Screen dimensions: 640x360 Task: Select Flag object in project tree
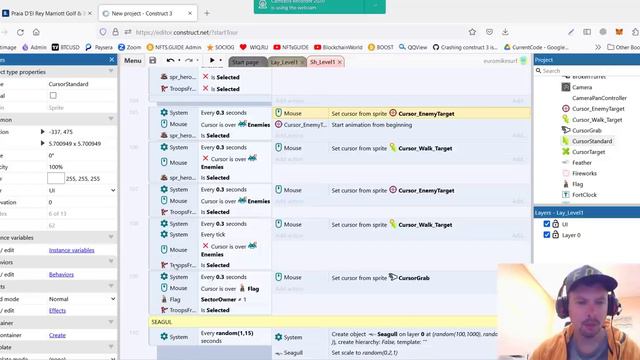tap(577, 184)
